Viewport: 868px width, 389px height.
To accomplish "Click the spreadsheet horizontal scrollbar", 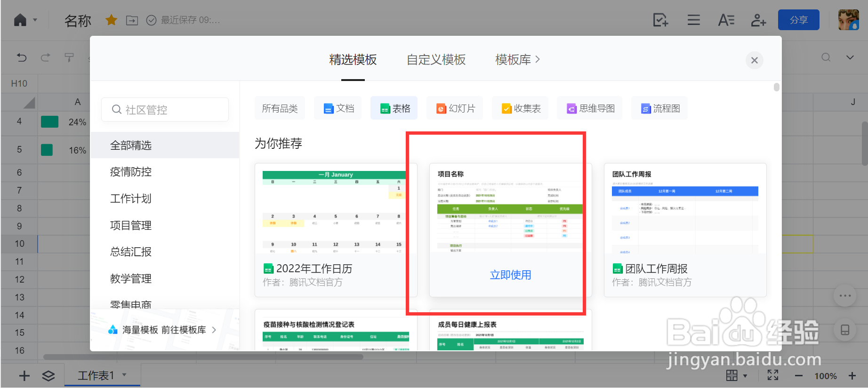I will [203, 357].
